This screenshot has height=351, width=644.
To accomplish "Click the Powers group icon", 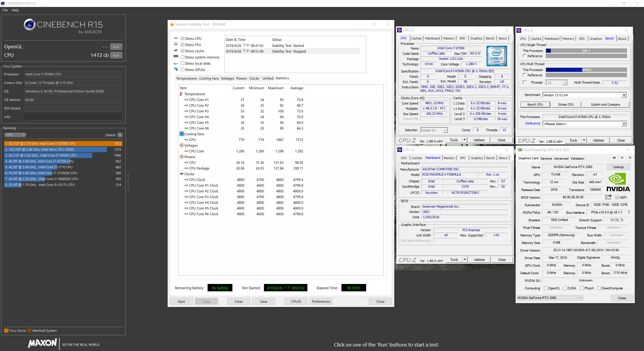I will [182, 157].
